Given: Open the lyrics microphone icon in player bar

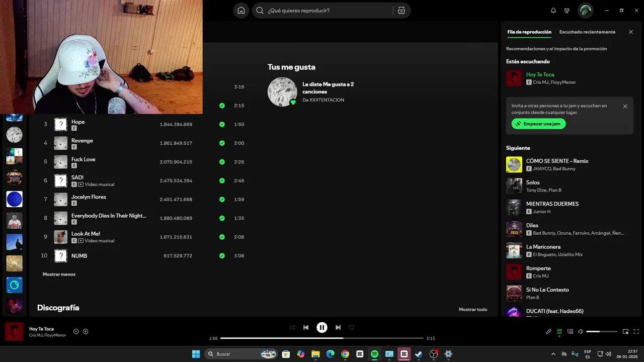Looking at the screenshot, I should click(x=549, y=332).
